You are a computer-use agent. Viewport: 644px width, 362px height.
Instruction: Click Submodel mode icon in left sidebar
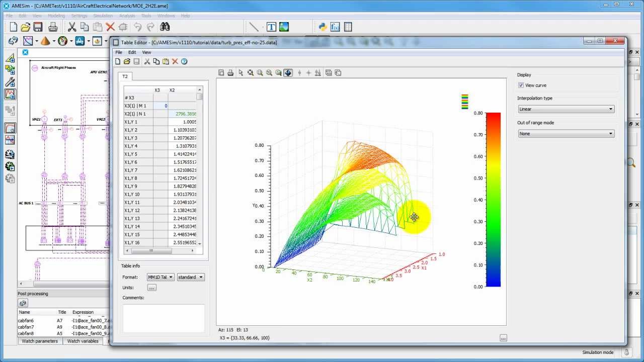(10, 70)
